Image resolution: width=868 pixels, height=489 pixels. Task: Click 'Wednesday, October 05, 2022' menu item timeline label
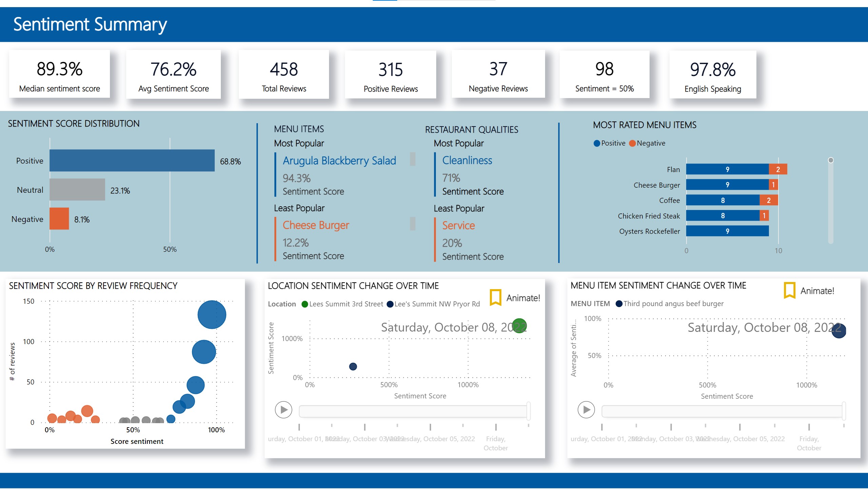click(740, 439)
